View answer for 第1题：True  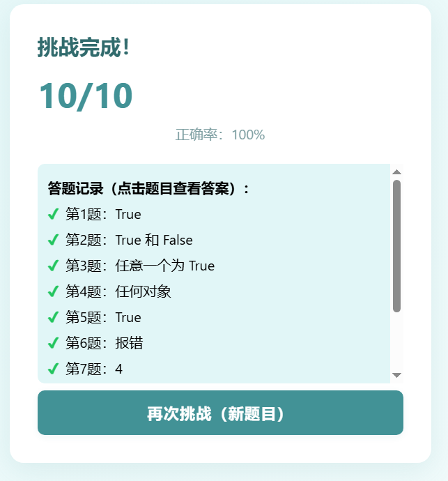(x=103, y=215)
